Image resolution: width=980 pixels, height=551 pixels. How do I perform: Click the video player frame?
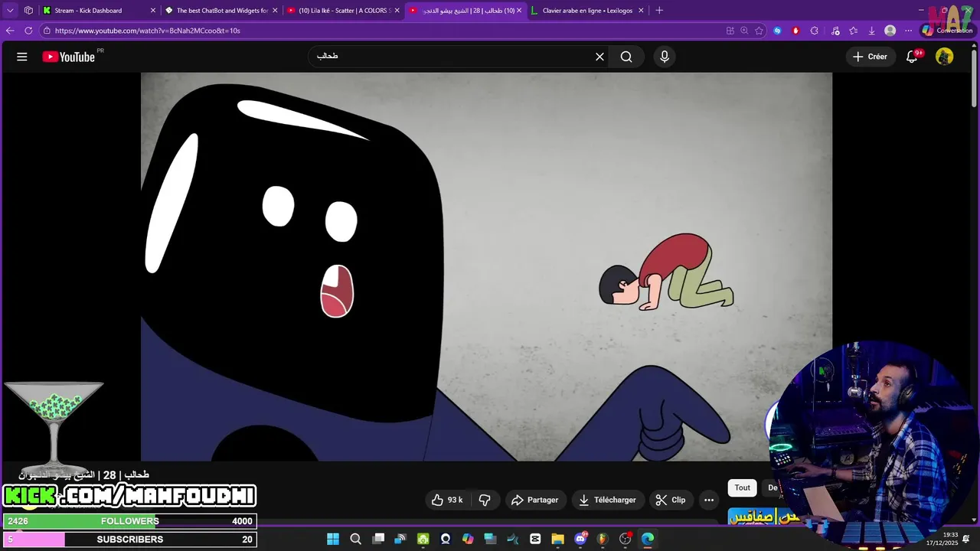click(x=486, y=267)
